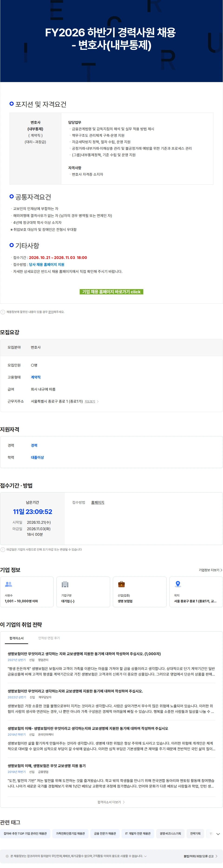Click the info icon beside 채용정보에 잘못된 내용이
Viewport: 223px width, 868px height.
point(3,312)
